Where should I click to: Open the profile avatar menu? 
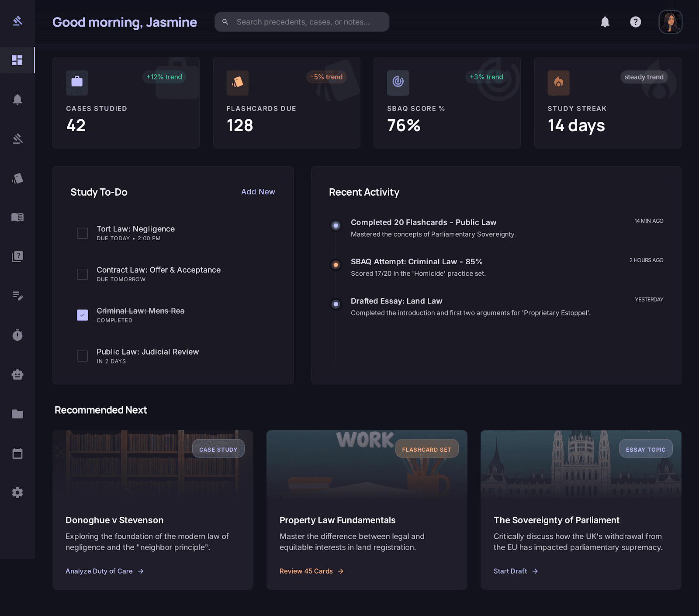pyautogui.click(x=670, y=22)
